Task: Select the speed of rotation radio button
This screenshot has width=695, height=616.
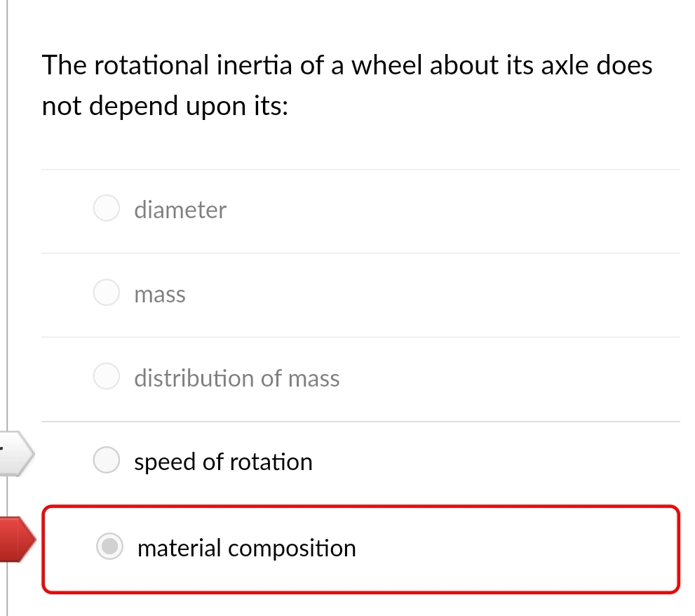Action: [x=106, y=460]
